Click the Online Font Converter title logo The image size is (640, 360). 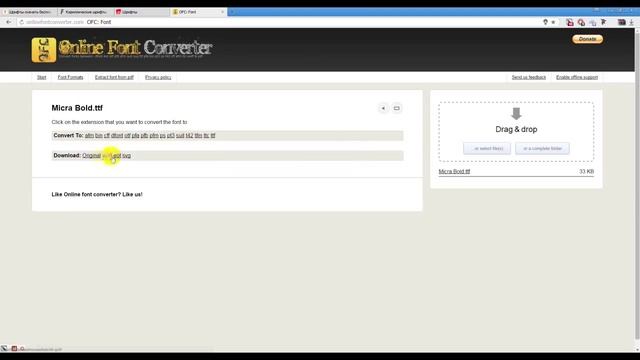(x=135, y=48)
